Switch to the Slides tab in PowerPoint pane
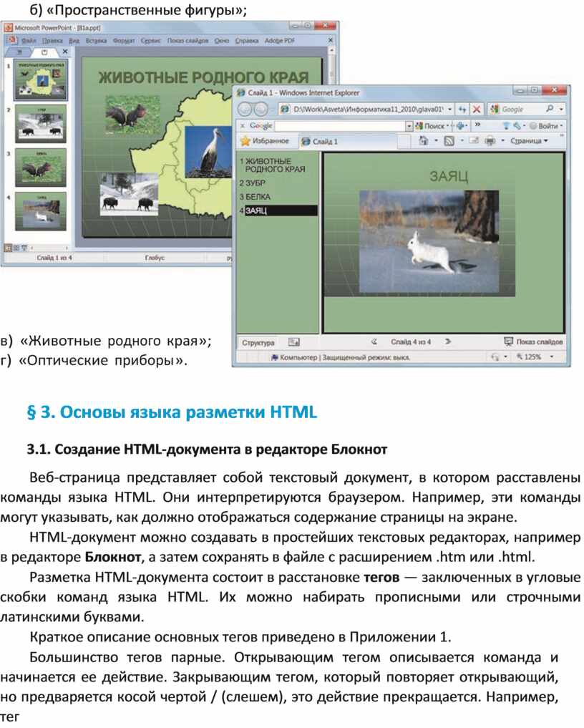 click(44, 52)
